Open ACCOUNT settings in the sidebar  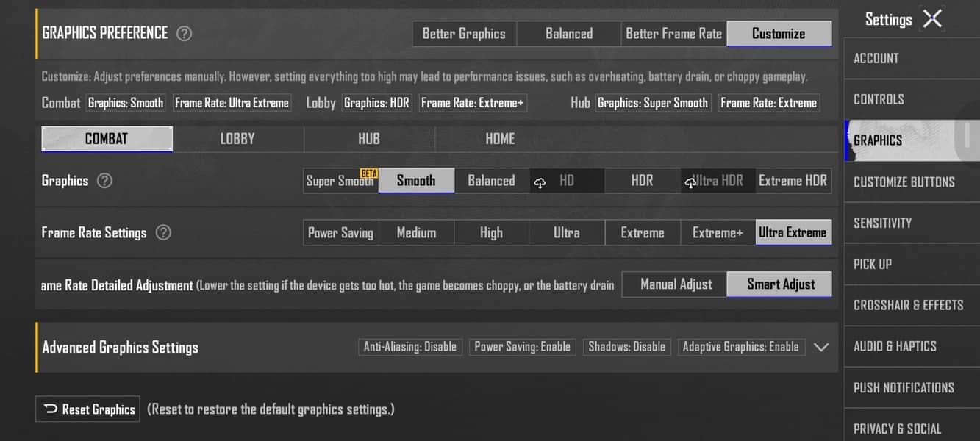[x=912, y=59]
